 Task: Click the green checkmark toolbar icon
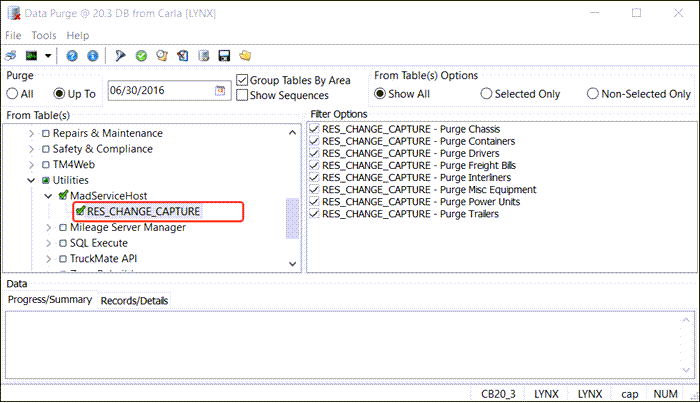pyautogui.click(x=142, y=55)
